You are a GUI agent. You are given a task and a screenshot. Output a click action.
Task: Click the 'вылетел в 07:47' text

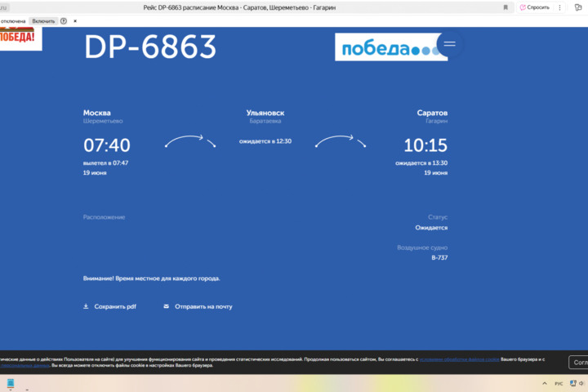pos(105,163)
